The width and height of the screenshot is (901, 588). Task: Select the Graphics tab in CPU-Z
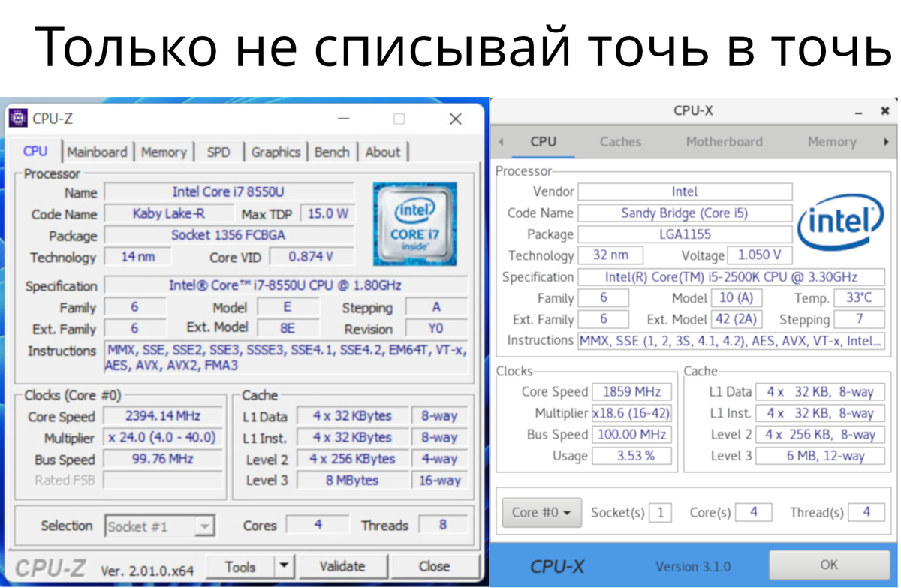[276, 152]
